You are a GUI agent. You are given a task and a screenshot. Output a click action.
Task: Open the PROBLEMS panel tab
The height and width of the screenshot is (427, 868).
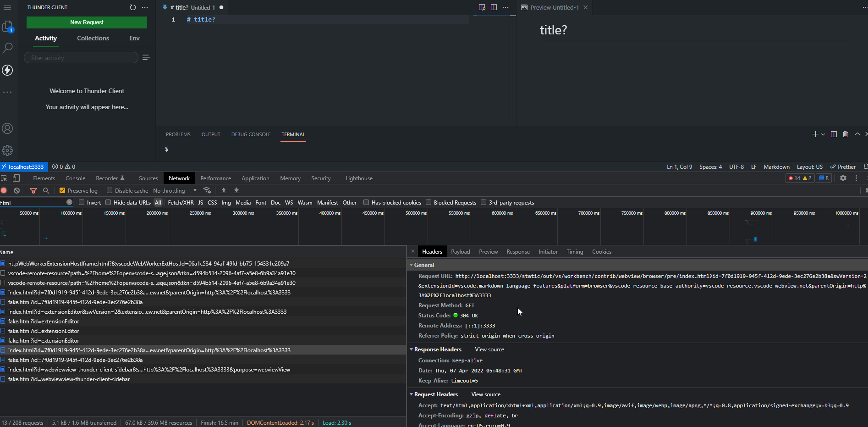[x=178, y=134]
